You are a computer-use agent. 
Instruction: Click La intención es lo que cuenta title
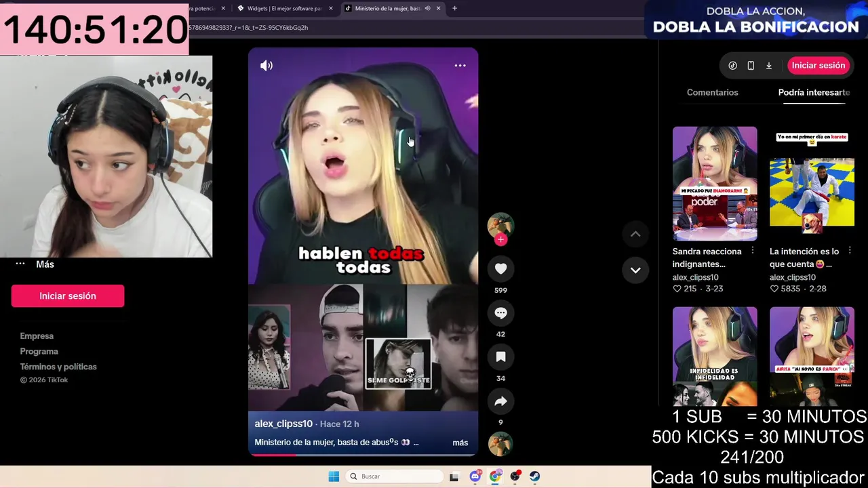pyautogui.click(x=804, y=258)
